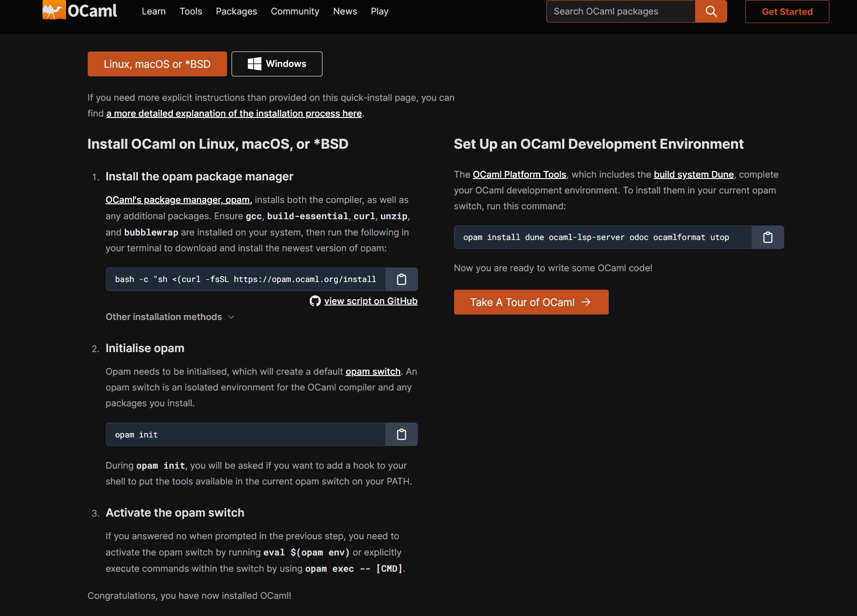Expand Other installation methods
Viewport: 857px width, 616px height.
point(170,317)
